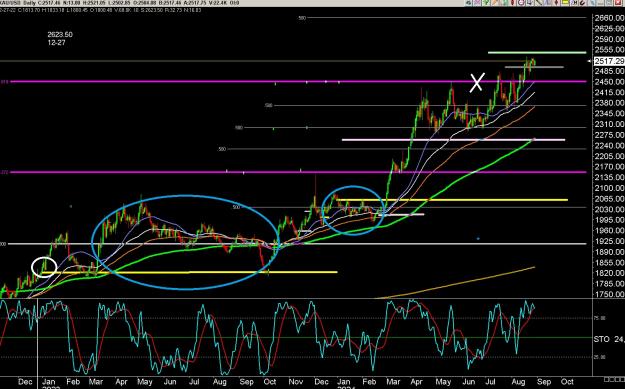
Task: Click the 1960.00 price axis label
Action: 609,230
